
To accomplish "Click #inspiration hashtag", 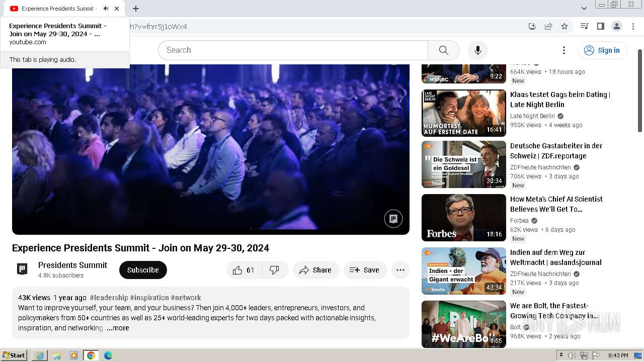I will [x=149, y=298].
